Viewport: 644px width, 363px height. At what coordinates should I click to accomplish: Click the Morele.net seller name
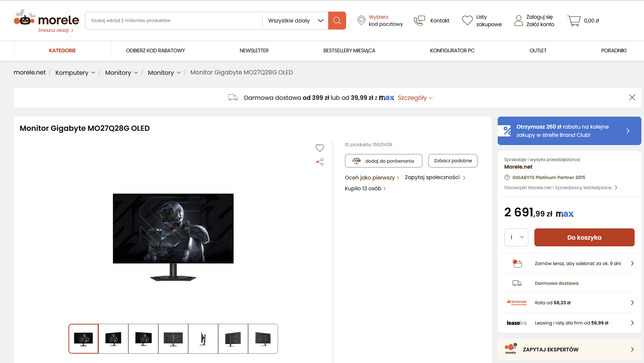(x=518, y=167)
